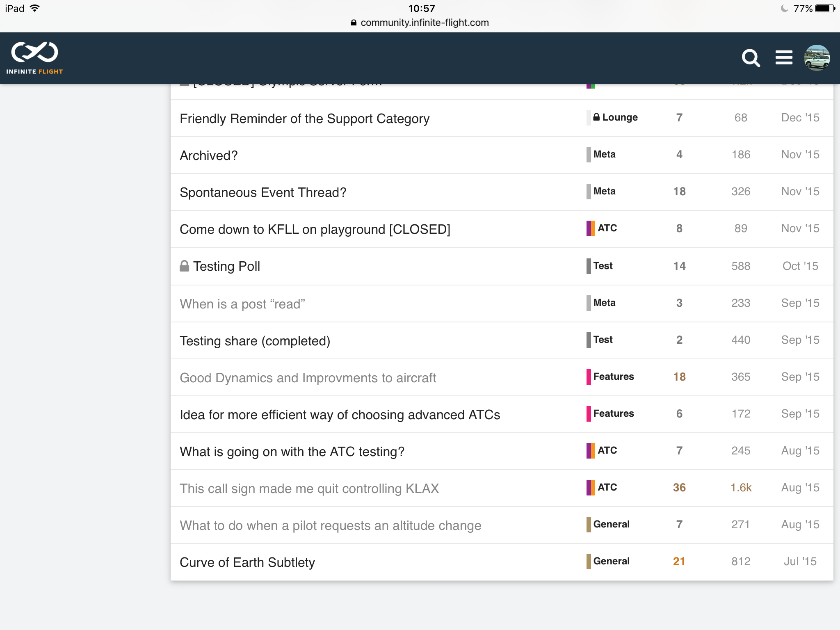Open the Archived? topic

click(208, 155)
